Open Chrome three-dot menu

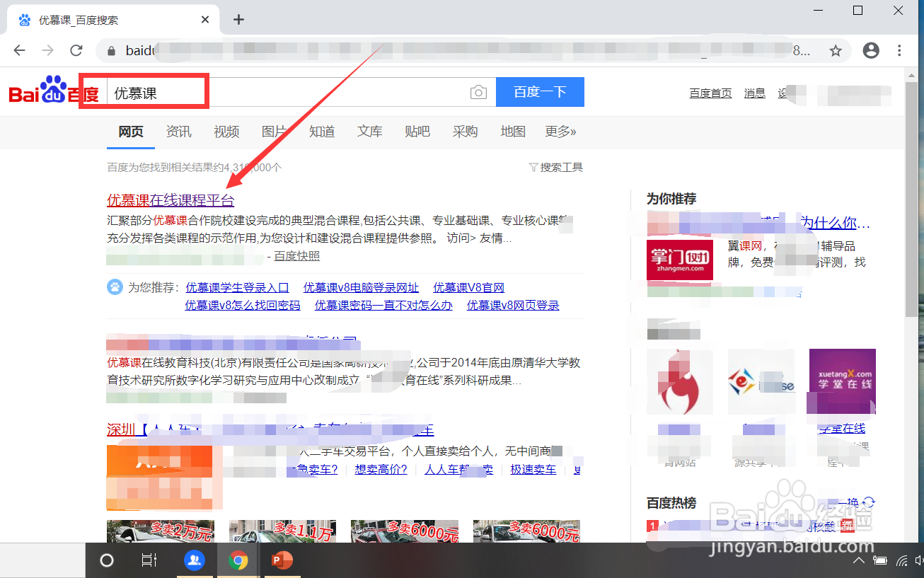click(x=900, y=50)
